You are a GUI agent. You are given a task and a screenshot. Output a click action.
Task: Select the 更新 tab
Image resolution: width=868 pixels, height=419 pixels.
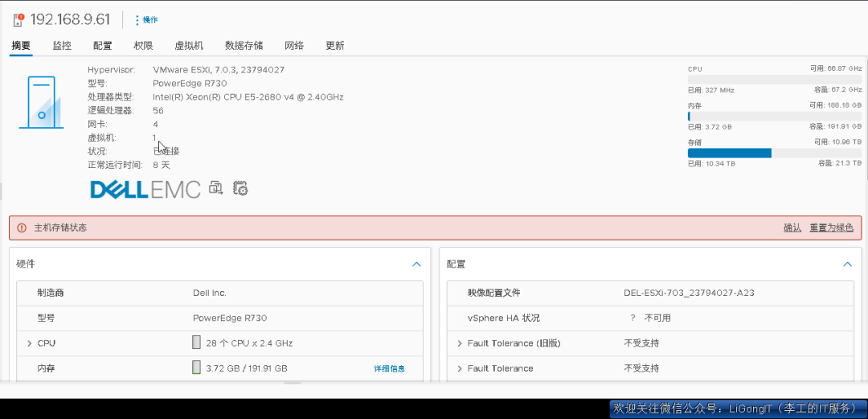pos(335,46)
